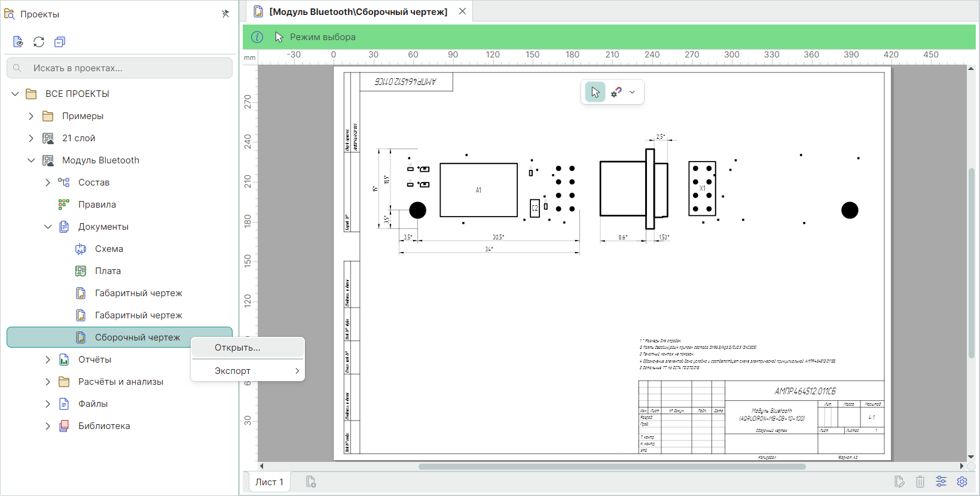Open the gear settings in status bar
This screenshot has height=496, width=980.
[962, 482]
